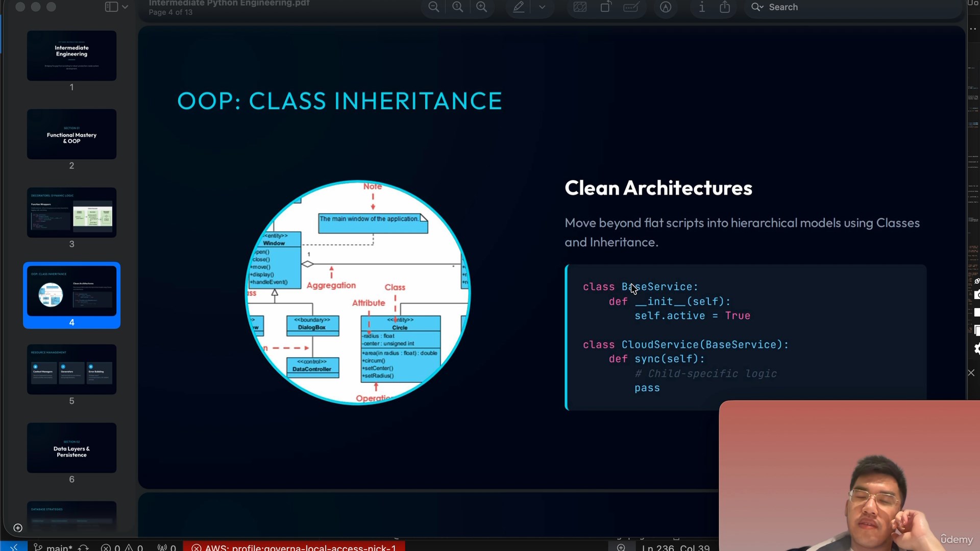This screenshot has height=551, width=980.
Task: Expand the highlight color options dropdown
Action: coord(542,7)
